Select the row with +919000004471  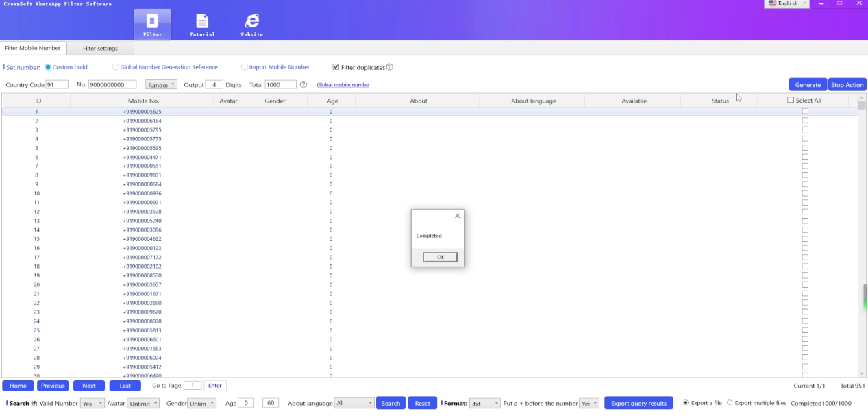pyautogui.click(x=430, y=157)
